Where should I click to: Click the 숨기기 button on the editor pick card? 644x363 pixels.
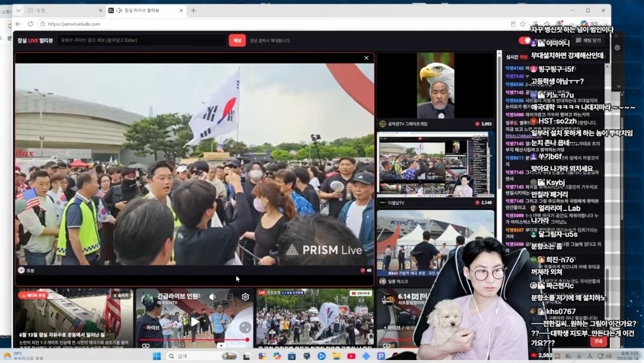121,296
